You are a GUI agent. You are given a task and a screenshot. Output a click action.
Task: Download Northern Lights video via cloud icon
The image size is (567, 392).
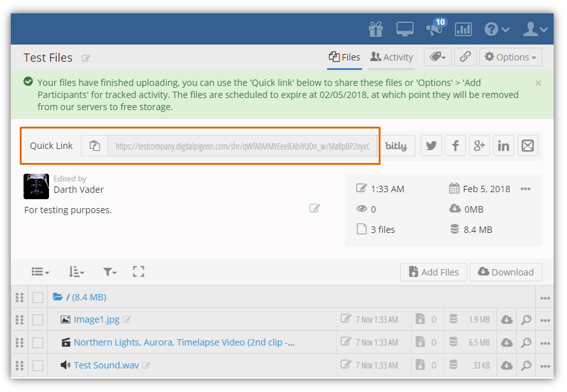507,342
